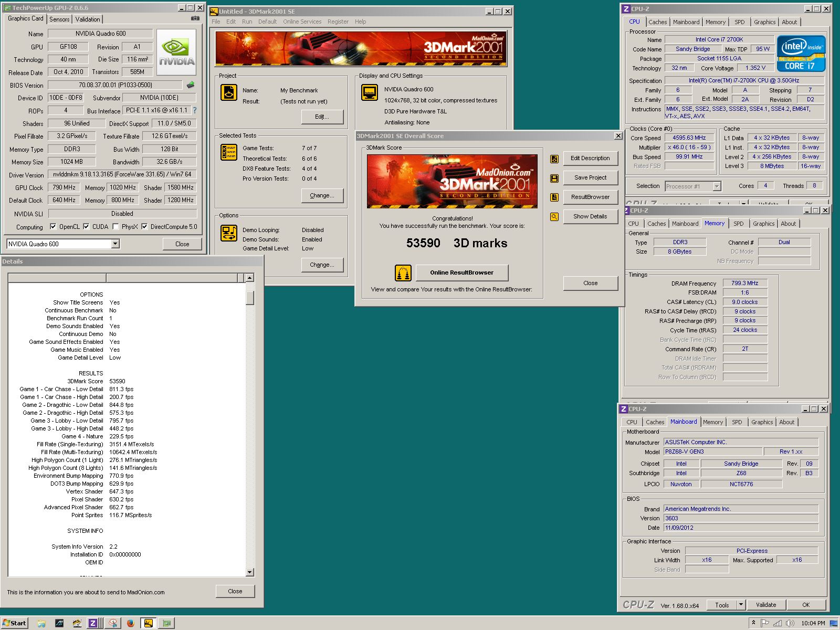The image size is (840, 630).
Task: Click the Details list scroll up arrow
Action: pos(250,278)
